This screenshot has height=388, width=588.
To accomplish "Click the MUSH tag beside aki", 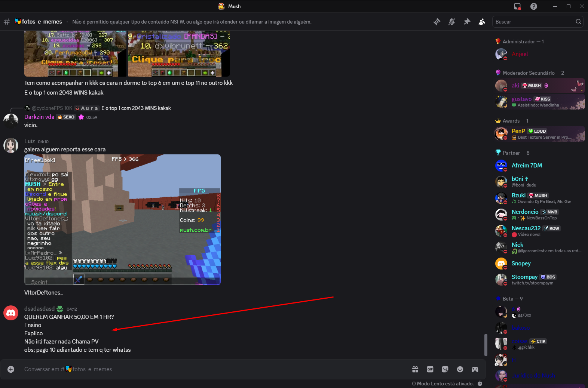I will click(532, 86).
